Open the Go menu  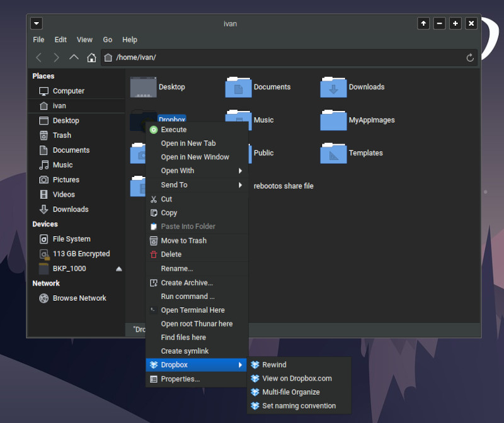coord(107,40)
